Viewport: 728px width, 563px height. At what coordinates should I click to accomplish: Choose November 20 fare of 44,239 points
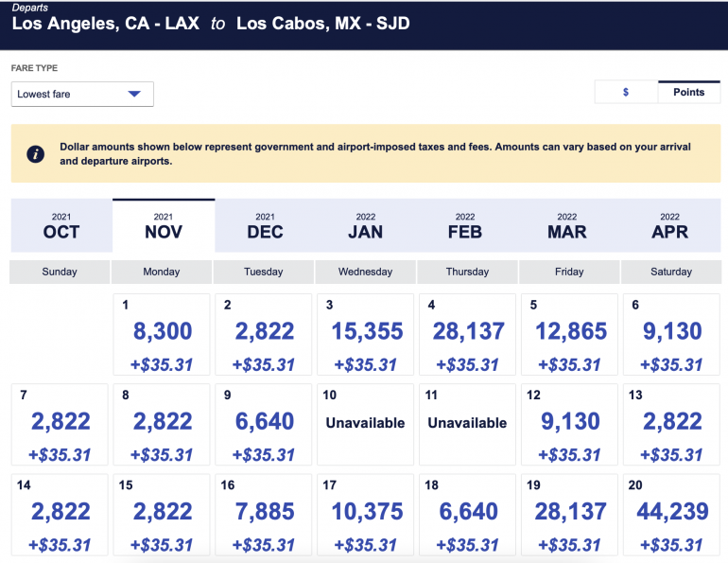pyautogui.click(x=671, y=514)
